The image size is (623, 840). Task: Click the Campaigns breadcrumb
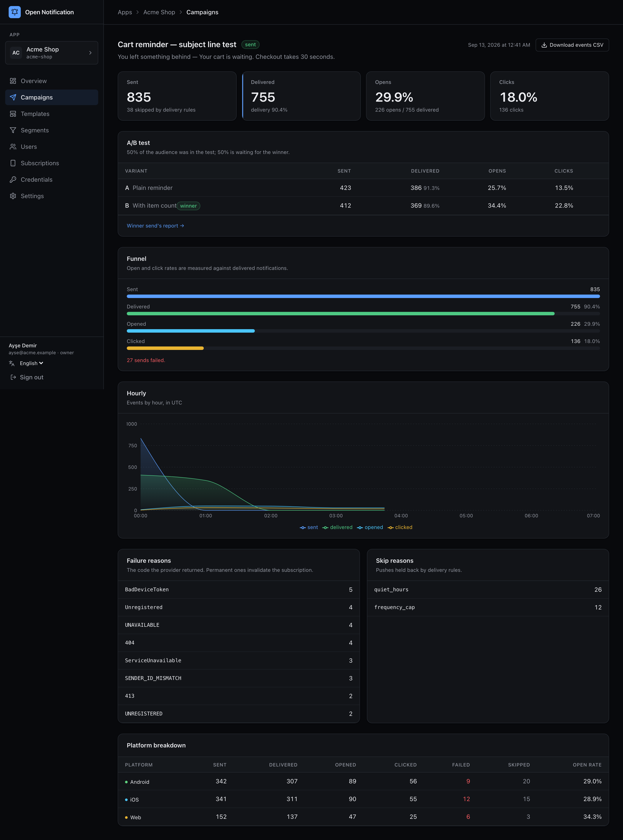[x=202, y=12]
